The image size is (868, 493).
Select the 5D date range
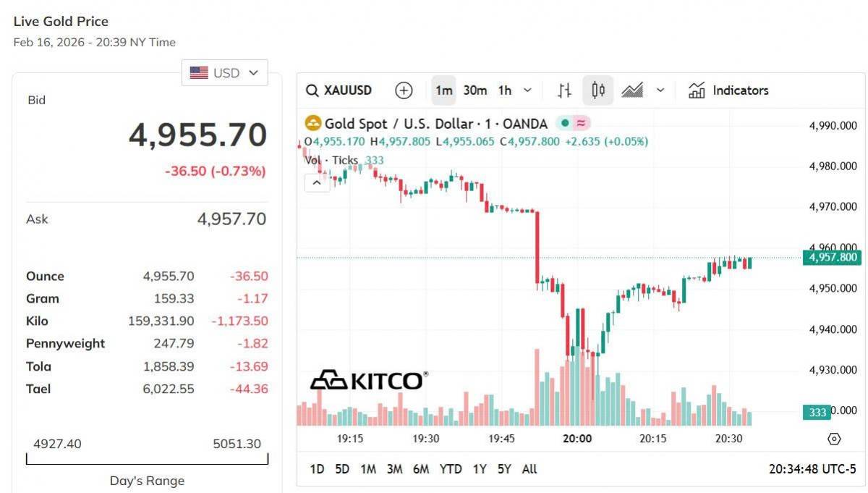pyautogui.click(x=342, y=469)
